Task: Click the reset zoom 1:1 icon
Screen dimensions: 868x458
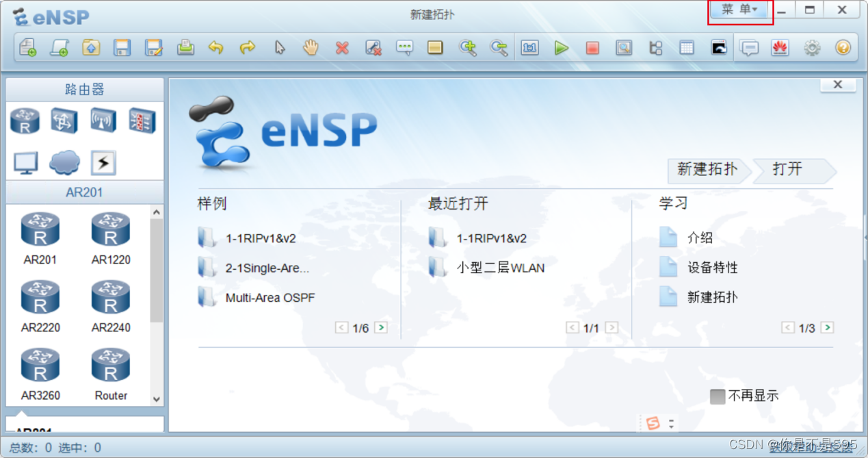Action: [530, 48]
